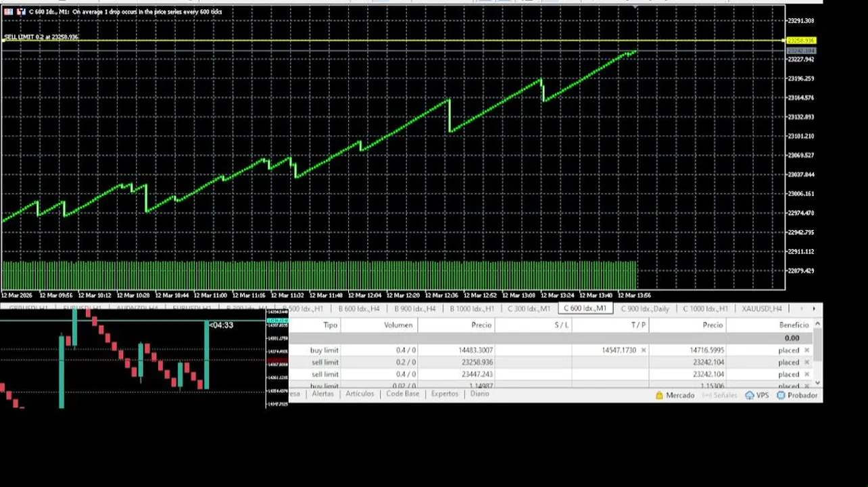Open the depth of market chart icon
The height and width of the screenshot is (487, 868).
[x=20, y=11]
